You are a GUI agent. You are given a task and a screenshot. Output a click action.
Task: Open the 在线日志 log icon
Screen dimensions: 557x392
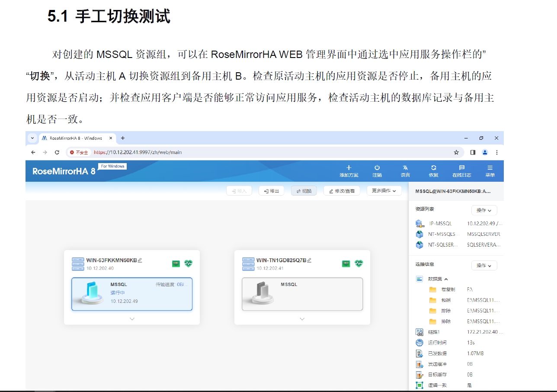coord(461,167)
